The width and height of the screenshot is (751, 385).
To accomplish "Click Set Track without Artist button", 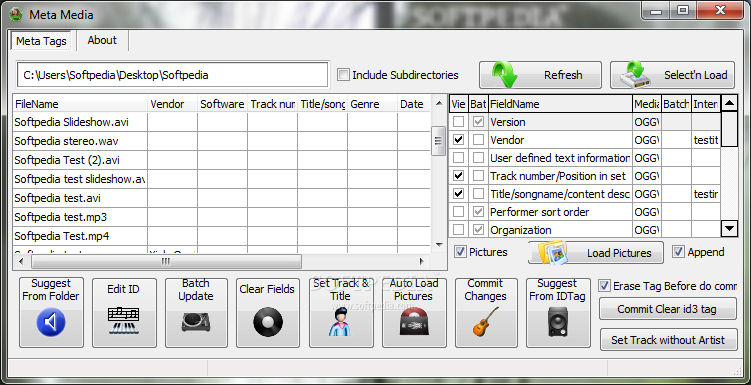I will 668,340.
